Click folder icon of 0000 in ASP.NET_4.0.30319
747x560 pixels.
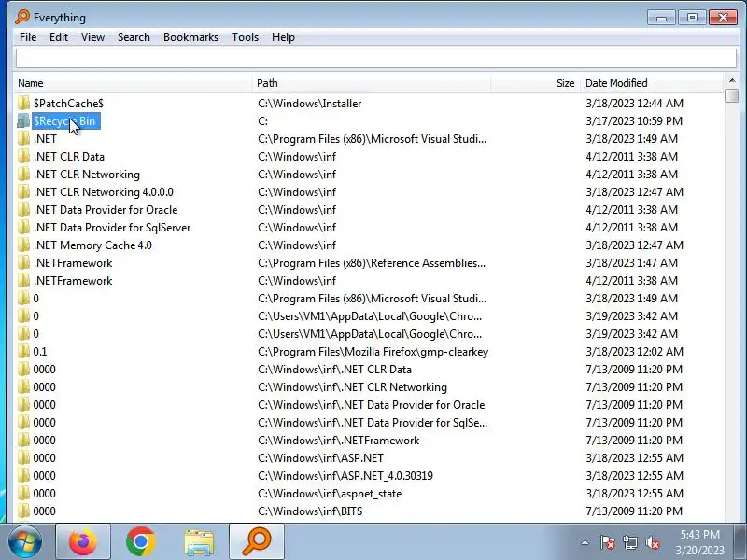(23, 476)
